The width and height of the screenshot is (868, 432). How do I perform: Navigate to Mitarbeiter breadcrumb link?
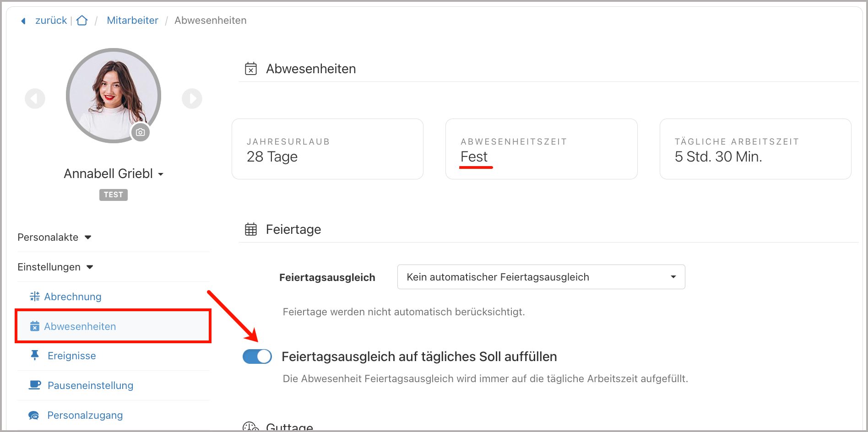[x=132, y=21]
